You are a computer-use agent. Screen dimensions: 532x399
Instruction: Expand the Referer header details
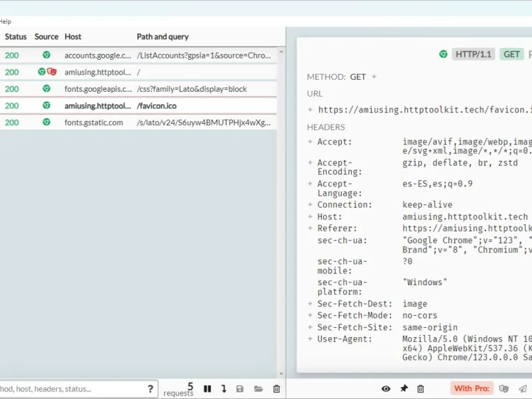coord(310,228)
